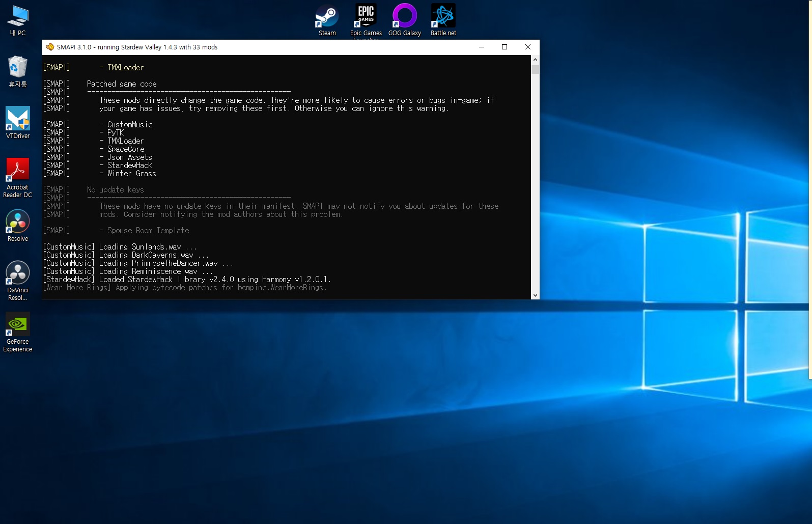Screen dimensions: 812x524
Task: Launch the Resolve desktop shortcut
Action: point(18,226)
